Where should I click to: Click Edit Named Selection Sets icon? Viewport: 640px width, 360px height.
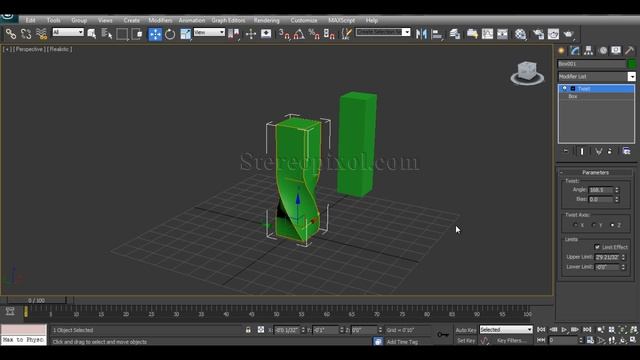[x=346, y=34]
